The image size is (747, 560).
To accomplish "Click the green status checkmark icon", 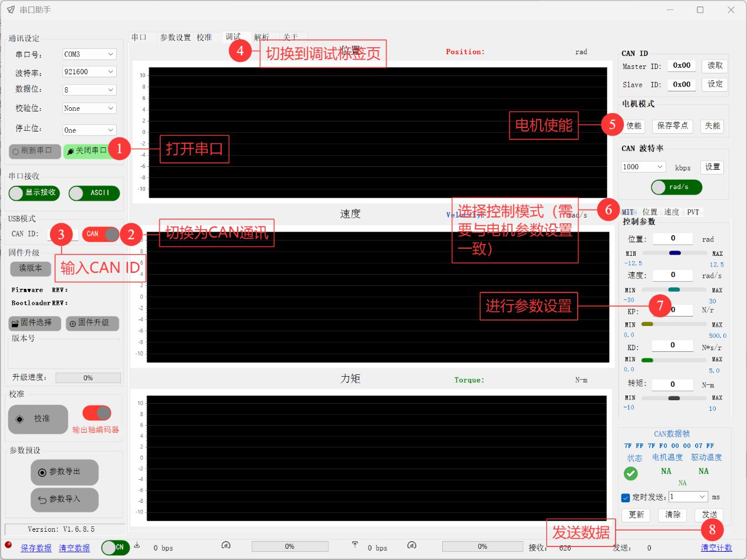I will (631, 473).
